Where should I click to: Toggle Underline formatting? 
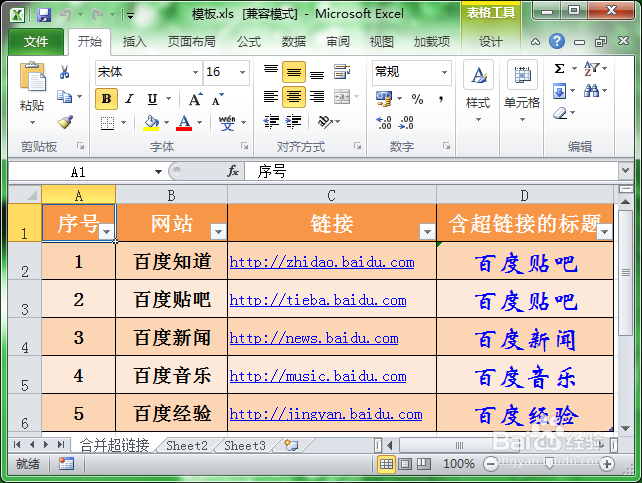[152, 99]
